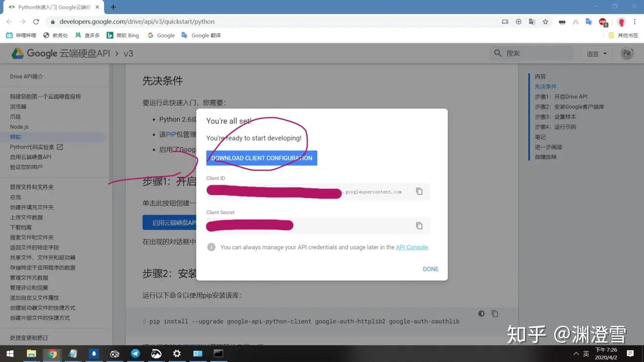The height and width of the screenshot is (362, 644).
Task: Select 验证您的用户 in sidebar
Action: pos(26,167)
